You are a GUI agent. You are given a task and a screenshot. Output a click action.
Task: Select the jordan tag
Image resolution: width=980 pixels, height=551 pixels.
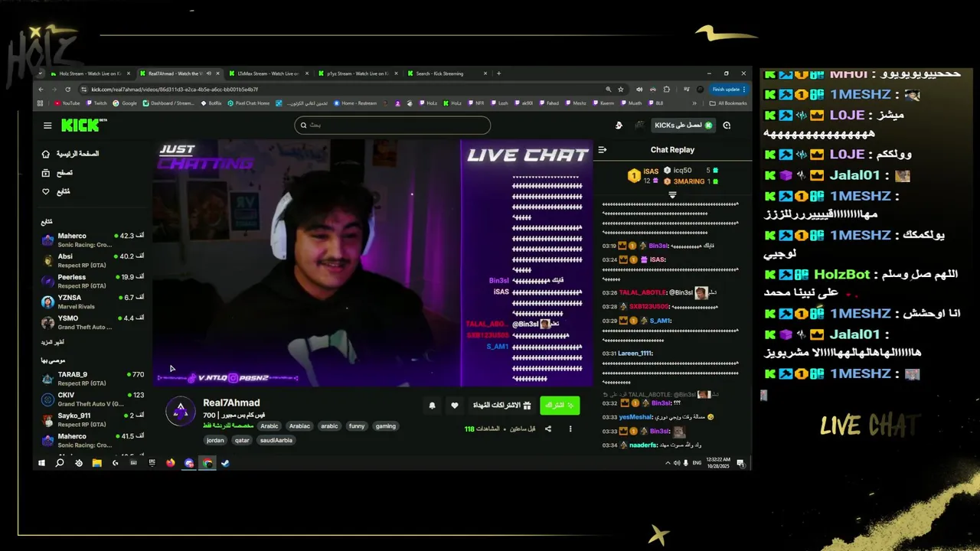click(215, 440)
